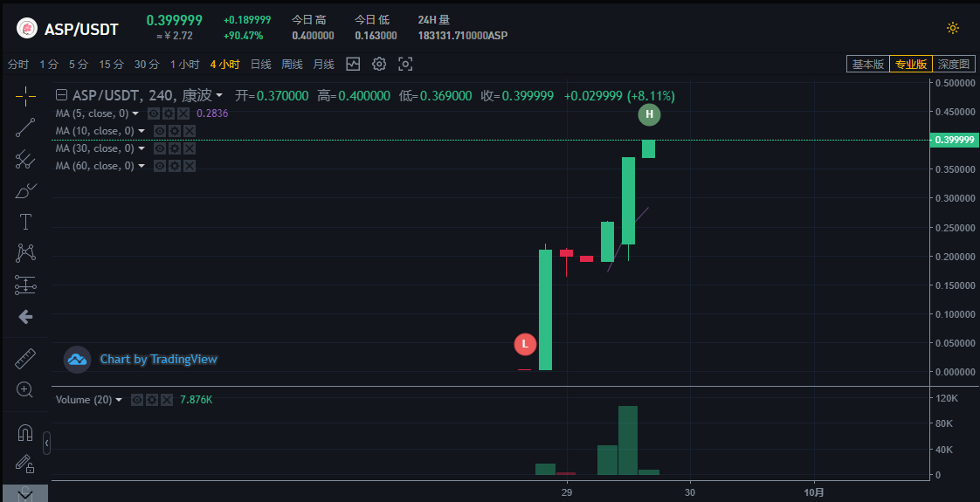Screen dimensions: 980x502
Task: Click the L low price marker
Action: 525,344
